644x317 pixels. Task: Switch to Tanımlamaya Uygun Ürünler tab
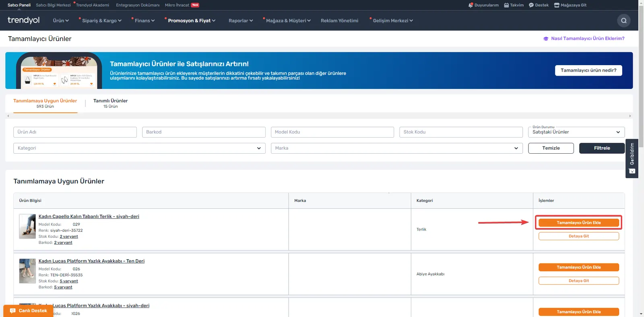(x=45, y=103)
